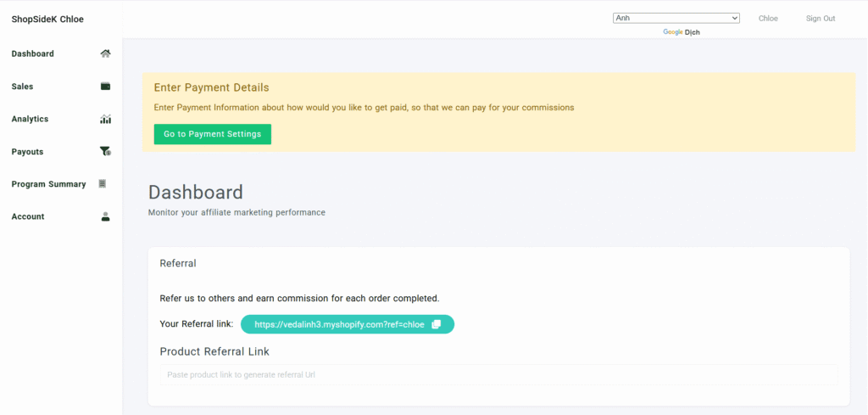
Task: Open the language dropdown showing Anh
Action: [x=676, y=19]
